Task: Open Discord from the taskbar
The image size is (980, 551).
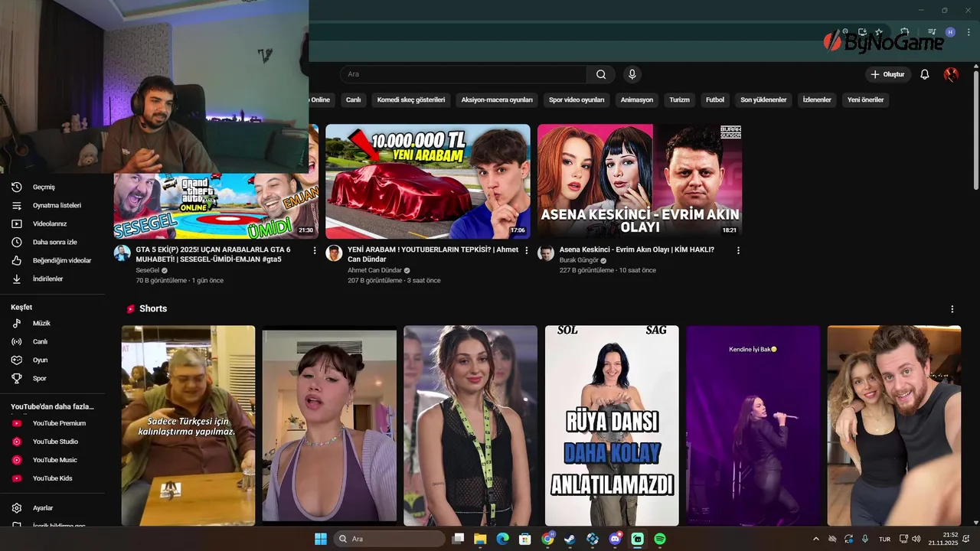Action: coord(615,539)
